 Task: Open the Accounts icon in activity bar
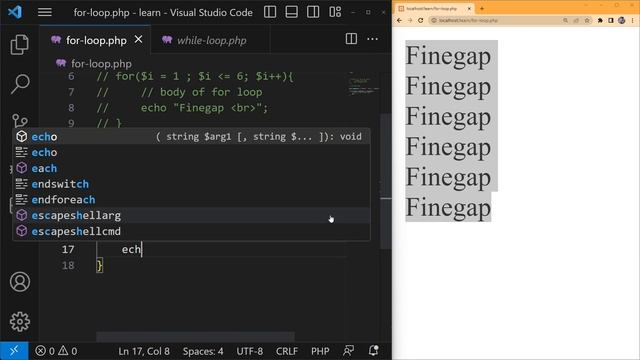click(x=20, y=282)
